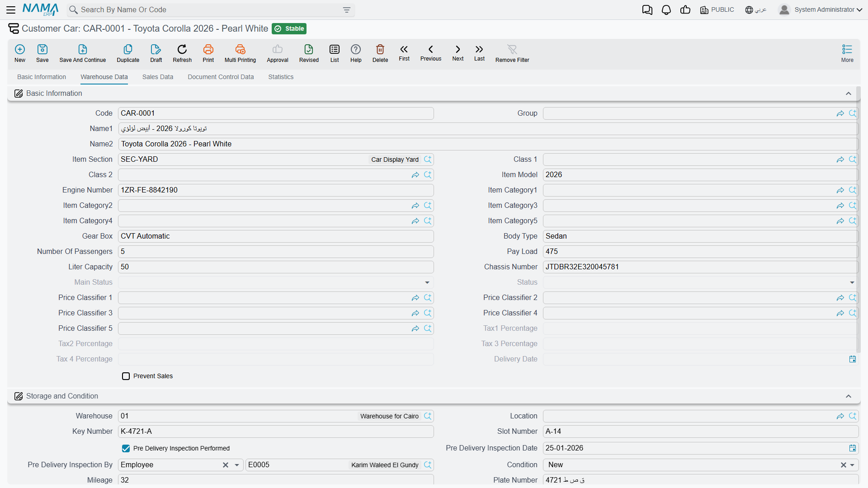Click the Gear Box field
The image size is (868, 488).
point(276,236)
